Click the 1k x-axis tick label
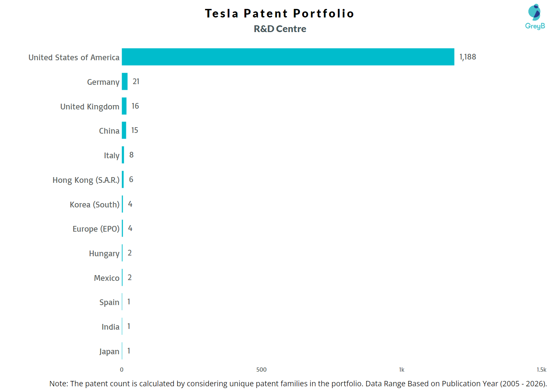This screenshot has height=392, width=553. tap(401, 370)
